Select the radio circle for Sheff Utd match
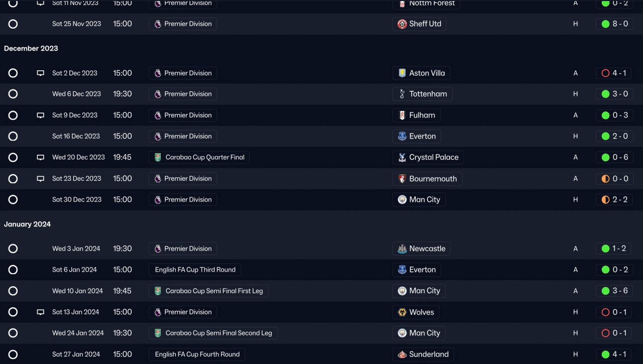643x364 pixels. [13, 24]
